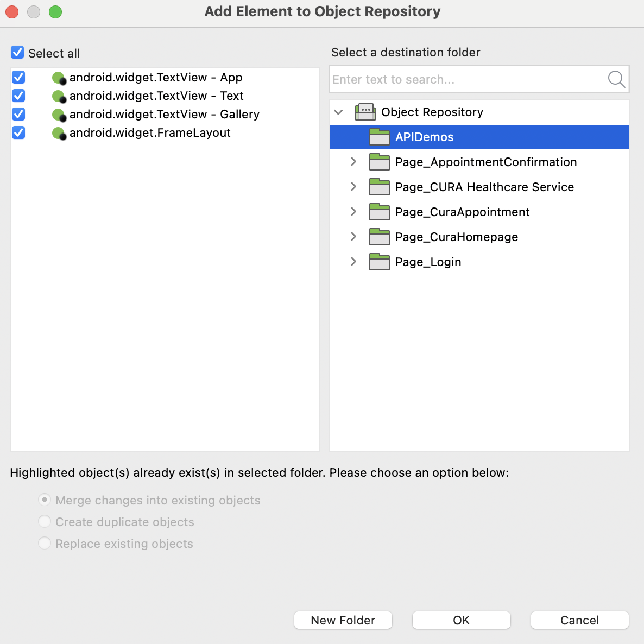Viewport: 644px width, 644px height.
Task: Click the destination folder search field
Action: coord(467,79)
